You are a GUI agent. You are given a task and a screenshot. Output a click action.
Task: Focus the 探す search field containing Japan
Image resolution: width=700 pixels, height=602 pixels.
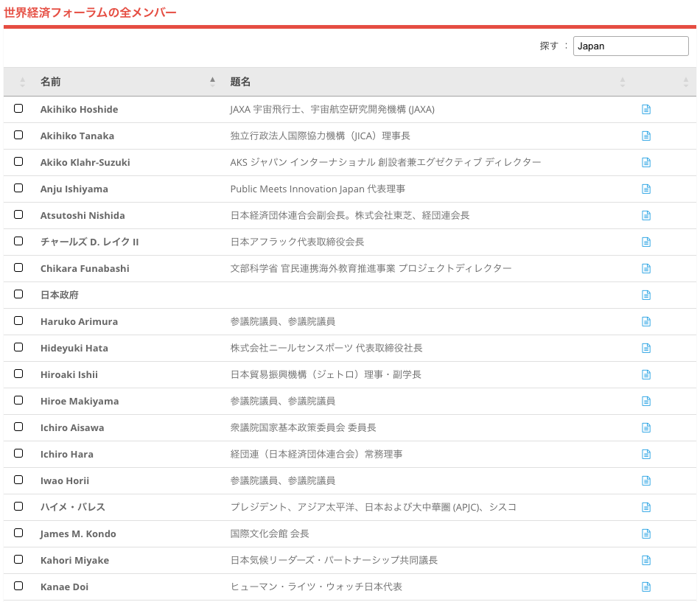(x=630, y=46)
